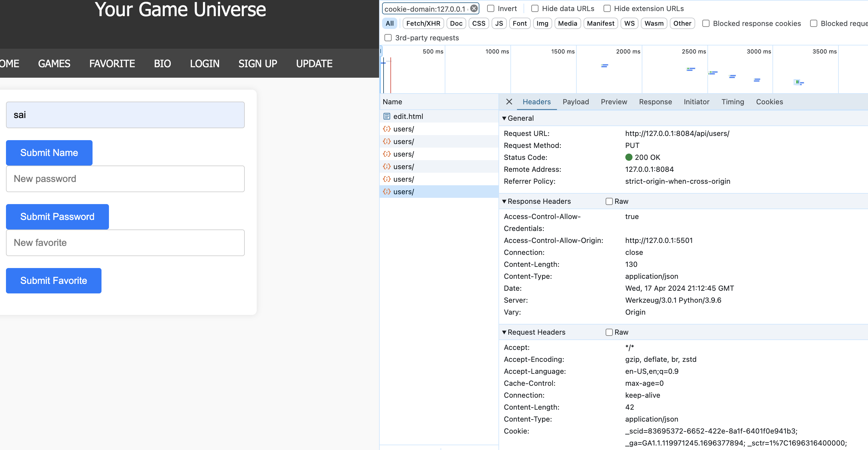Toggle Raw for Response Headers
868x450 pixels.
pyautogui.click(x=609, y=201)
